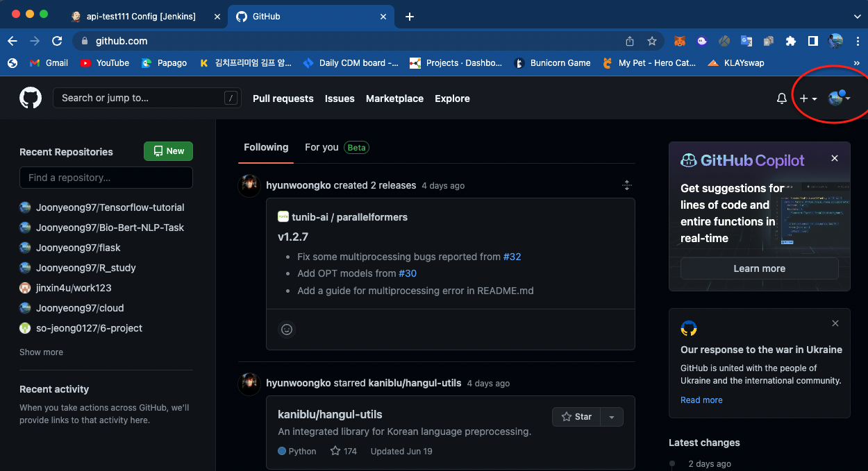Open Issues in header
Viewport: 868px width, 471px height.
click(340, 99)
